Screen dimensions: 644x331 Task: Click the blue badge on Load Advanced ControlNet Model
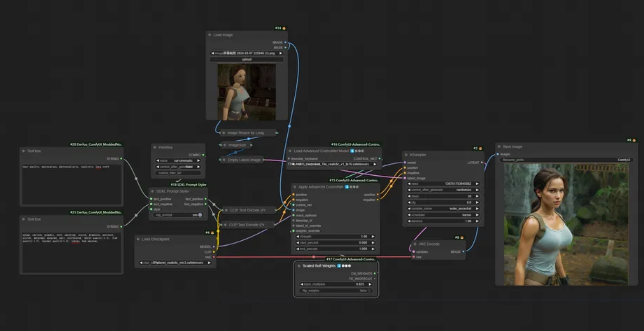coord(352,151)
